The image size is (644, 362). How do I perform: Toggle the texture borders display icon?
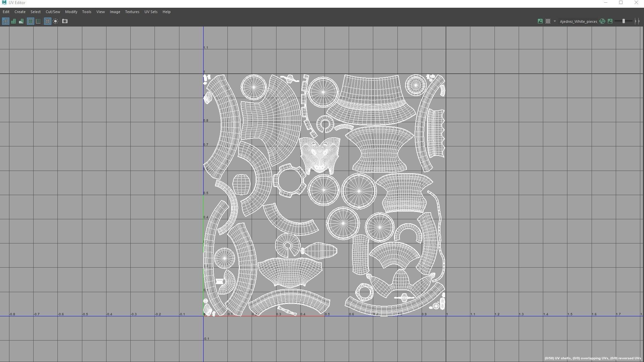(x=31, y=21)
